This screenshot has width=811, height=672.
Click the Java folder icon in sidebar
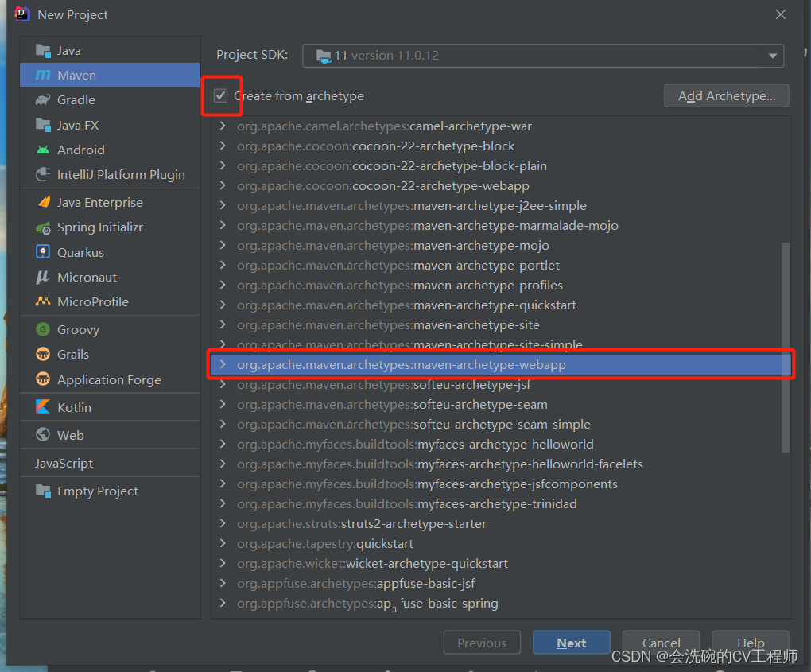click(43, 51)
